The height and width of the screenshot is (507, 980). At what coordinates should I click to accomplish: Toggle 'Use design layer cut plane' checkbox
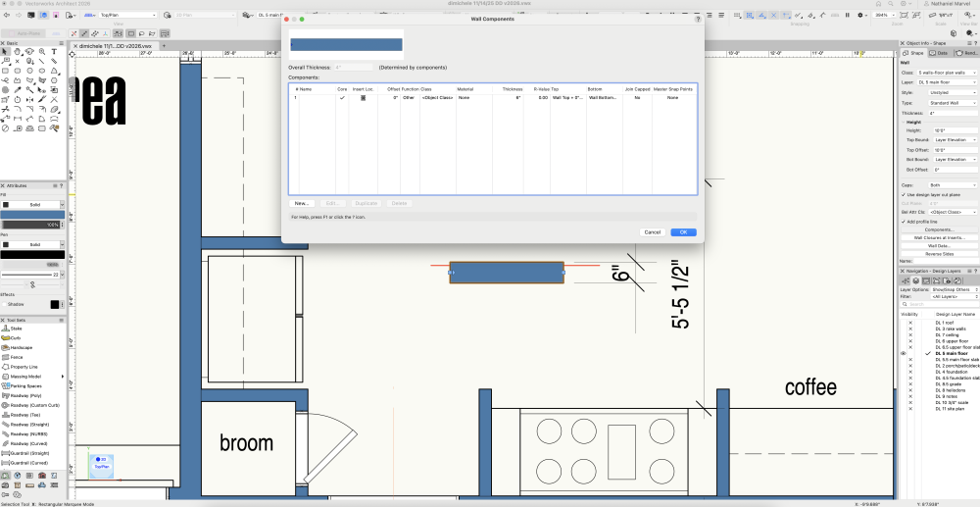(x=903, y=194)
